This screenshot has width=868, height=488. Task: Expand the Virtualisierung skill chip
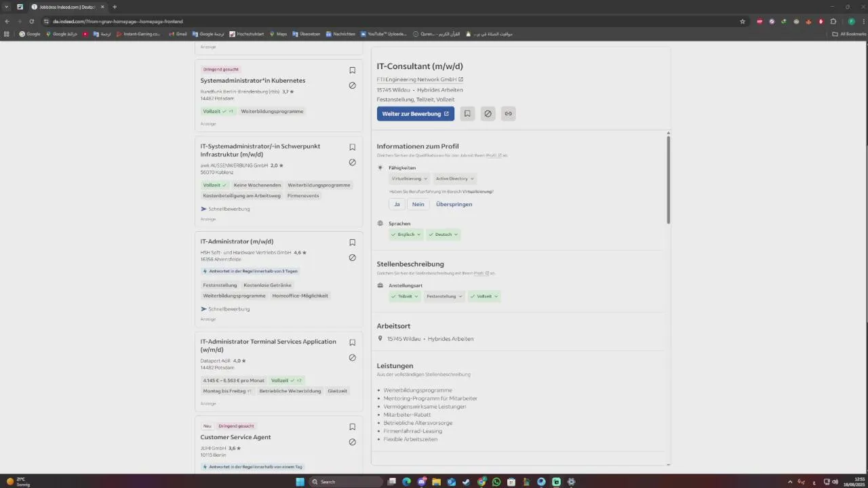(x=410, y=179)
